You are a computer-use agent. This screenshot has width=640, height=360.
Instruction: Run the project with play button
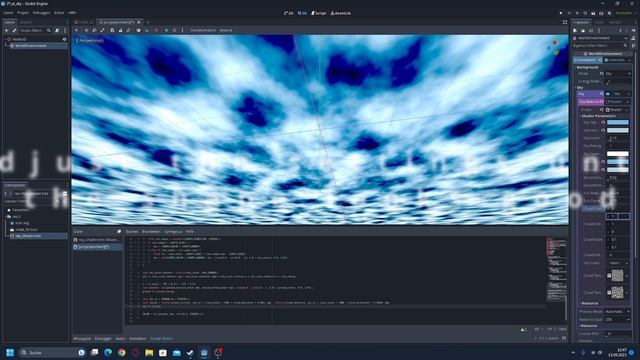[561, 13]
